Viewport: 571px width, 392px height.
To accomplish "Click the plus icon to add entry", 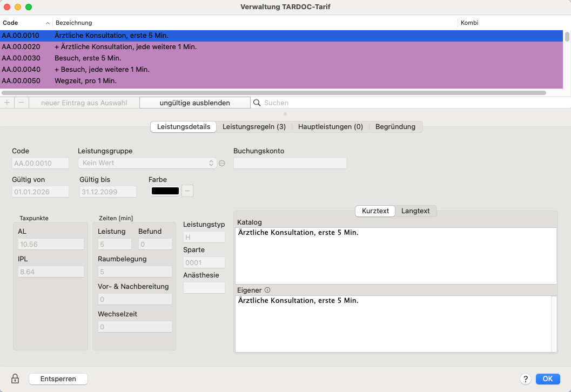I will pos(7,103).
